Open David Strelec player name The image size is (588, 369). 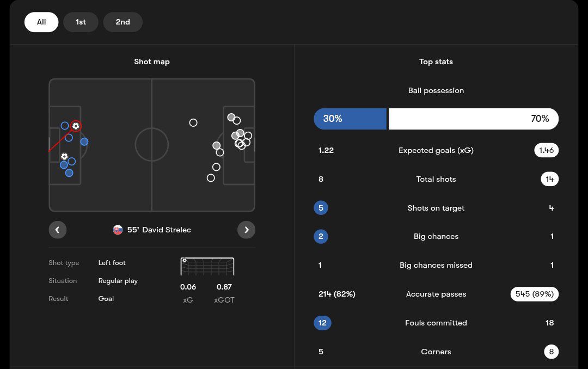click(167, 230)
